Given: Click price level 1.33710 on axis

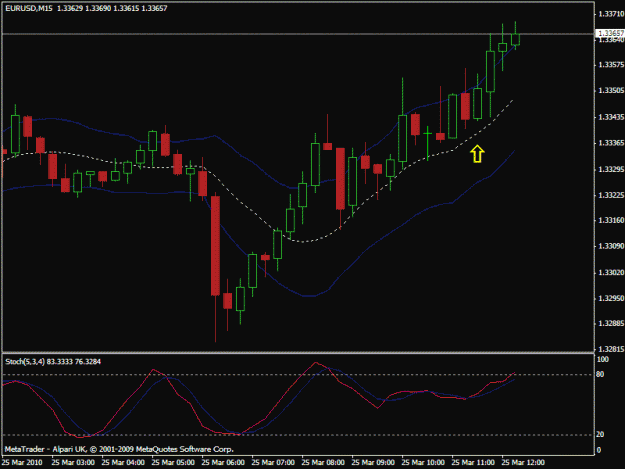Looking at the screenshot, I should click(611, 14).
